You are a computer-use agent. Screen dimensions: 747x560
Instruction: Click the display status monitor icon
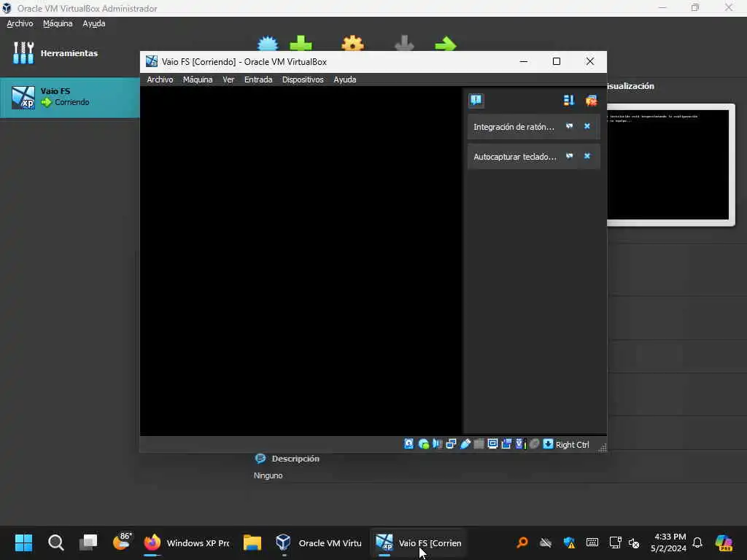pyautogui.click(x=492, y=444)
